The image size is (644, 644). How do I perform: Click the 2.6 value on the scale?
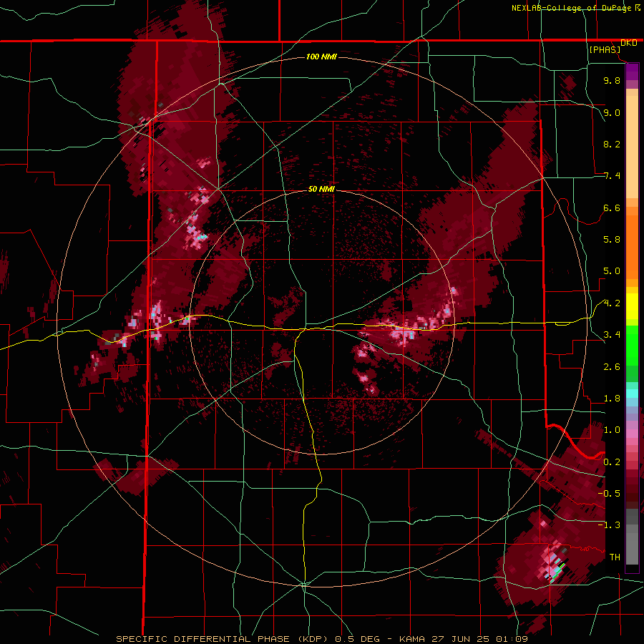[x=612, y=367]
